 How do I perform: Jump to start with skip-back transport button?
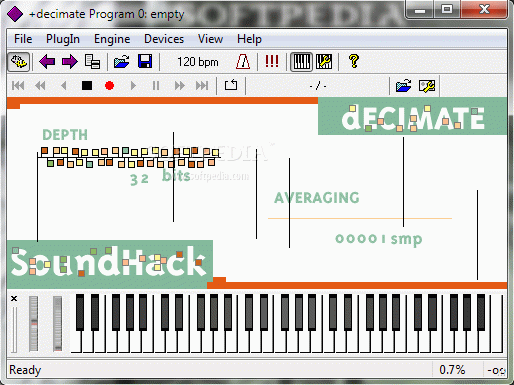click(18, 86)
